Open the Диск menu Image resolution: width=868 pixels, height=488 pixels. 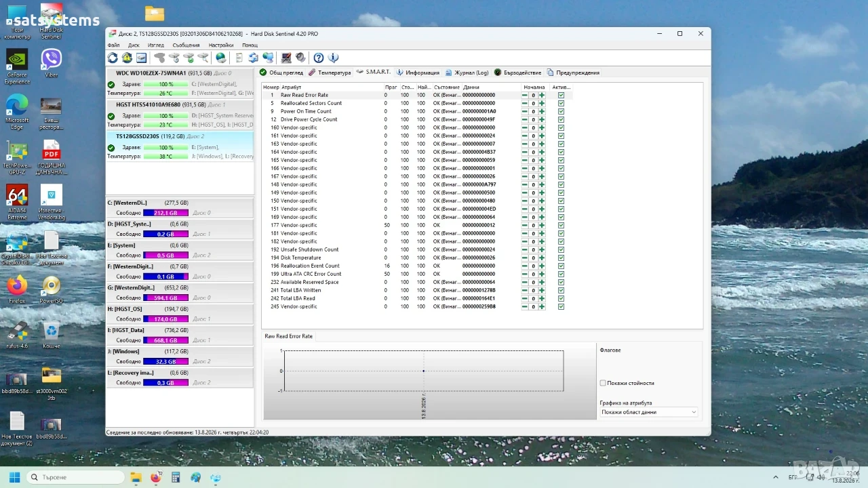[x=134, y=45]
